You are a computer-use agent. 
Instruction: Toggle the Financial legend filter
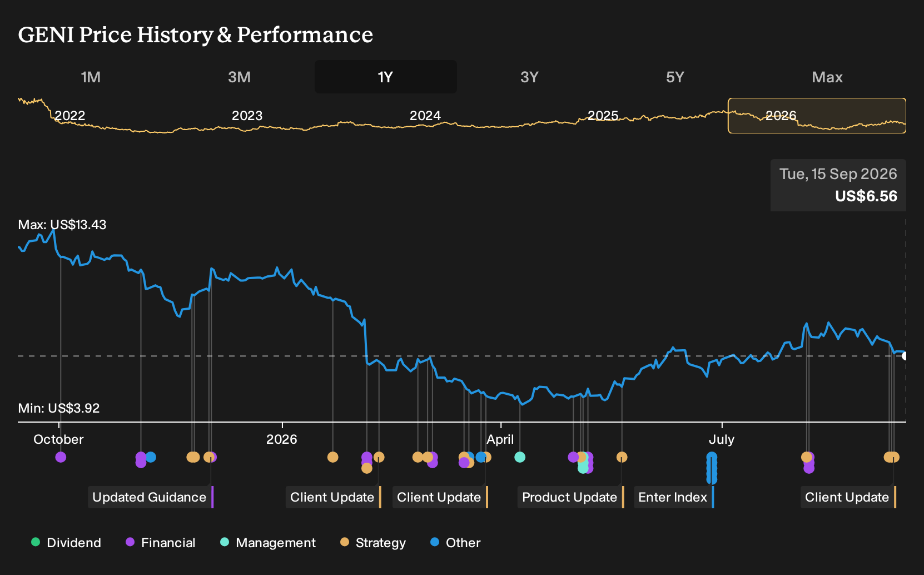click(x=161, y=543)
